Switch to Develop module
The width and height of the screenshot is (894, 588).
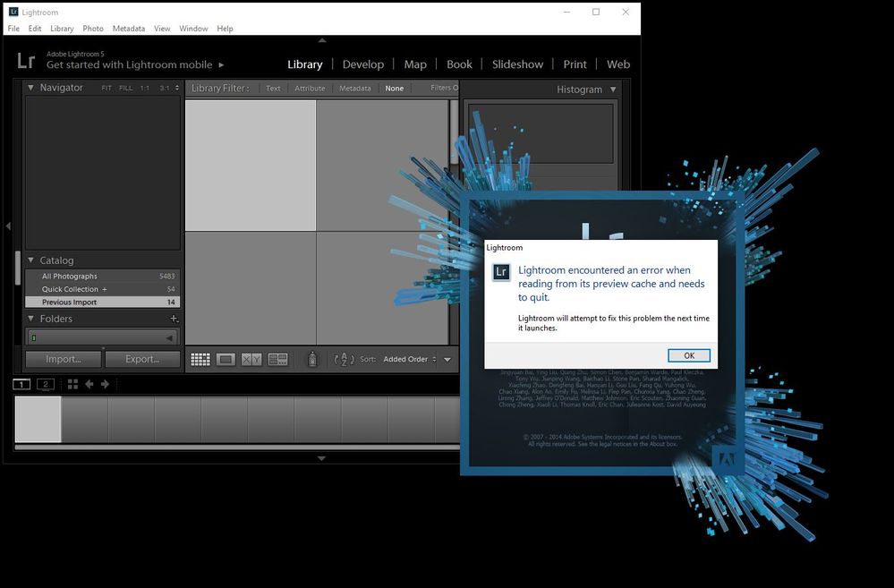point(363,64)
